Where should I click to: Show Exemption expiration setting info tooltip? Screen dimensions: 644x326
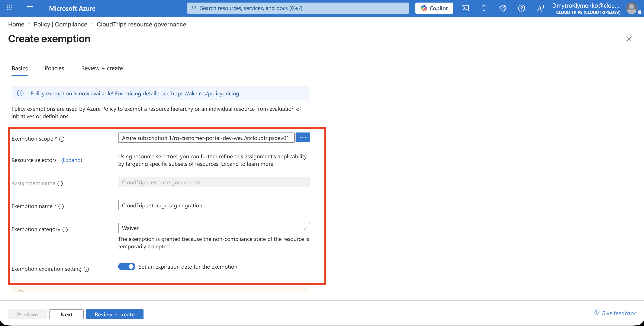(86, 269)
